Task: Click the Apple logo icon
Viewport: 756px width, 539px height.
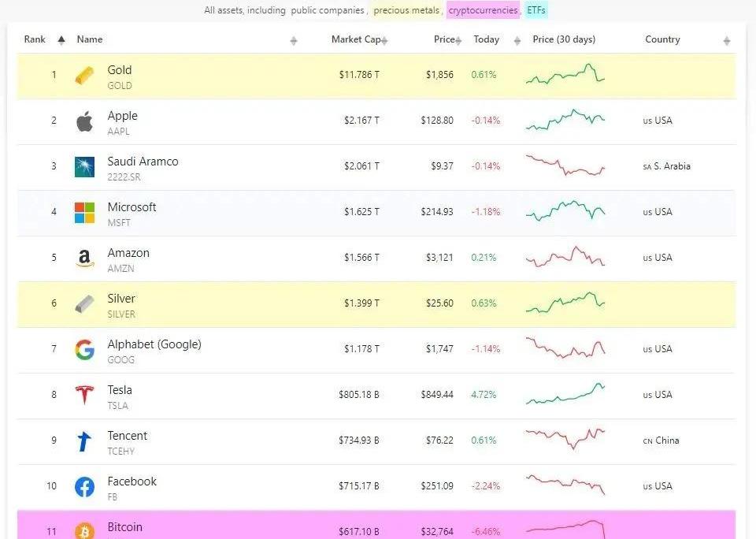Action: coord(84,121)
